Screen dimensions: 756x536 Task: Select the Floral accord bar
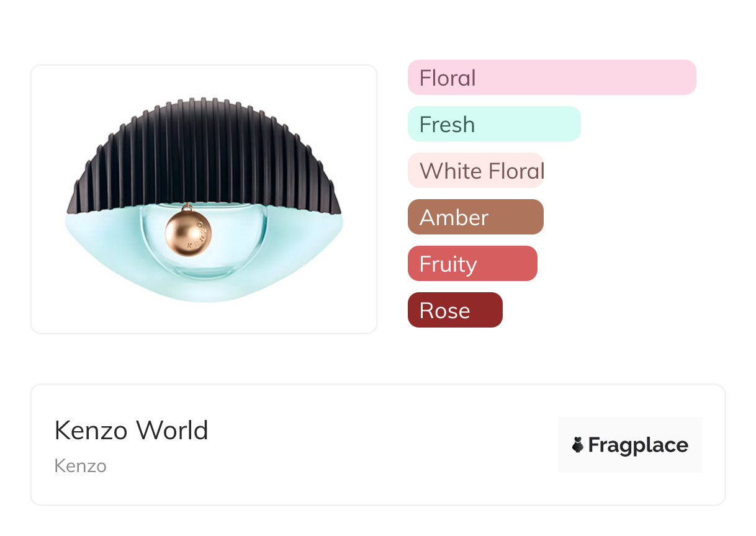(x=552, y=78)
